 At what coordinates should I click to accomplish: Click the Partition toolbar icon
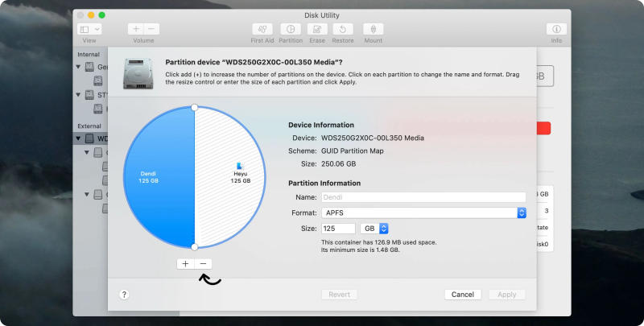coord(291,29)
